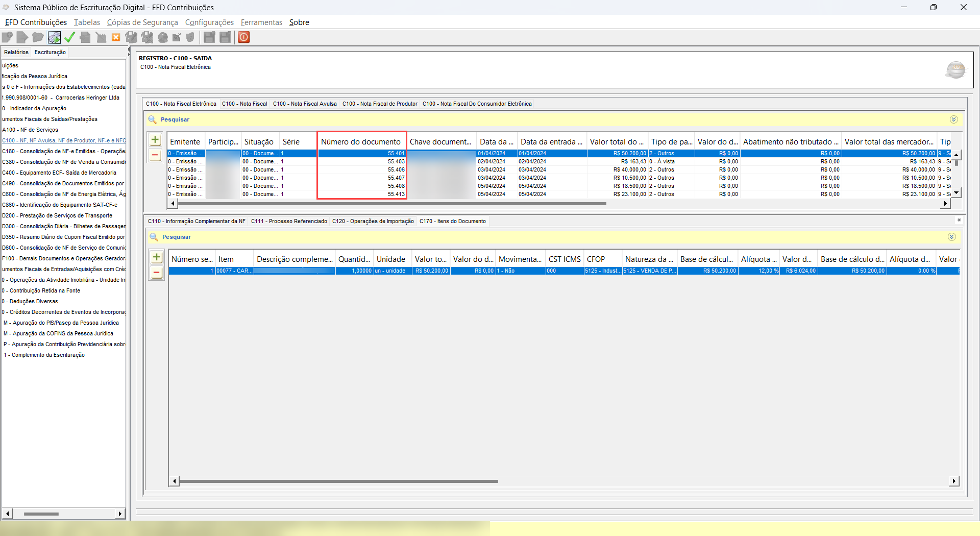This screenshot has width=980, height=536.
Task: Sort by Número do documento column header
Action: (361, 142)
